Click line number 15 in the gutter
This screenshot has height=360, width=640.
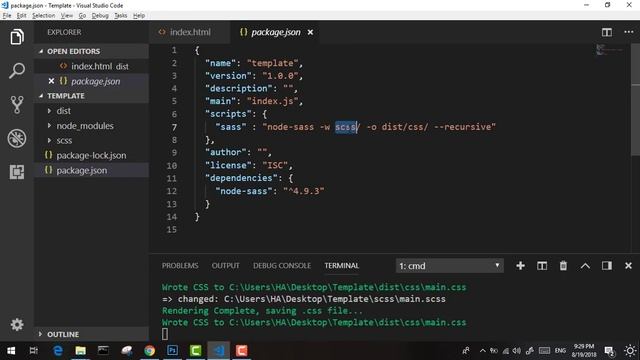click(x=172, y=229)
